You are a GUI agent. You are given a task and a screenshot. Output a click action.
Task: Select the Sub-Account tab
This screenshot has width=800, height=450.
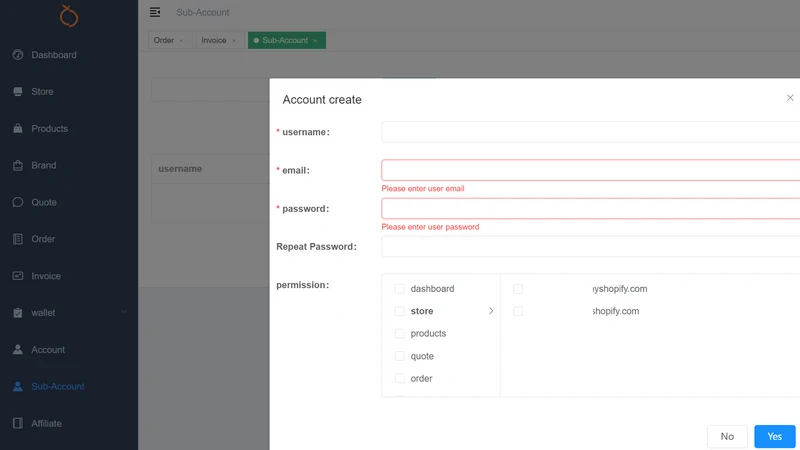285,40
